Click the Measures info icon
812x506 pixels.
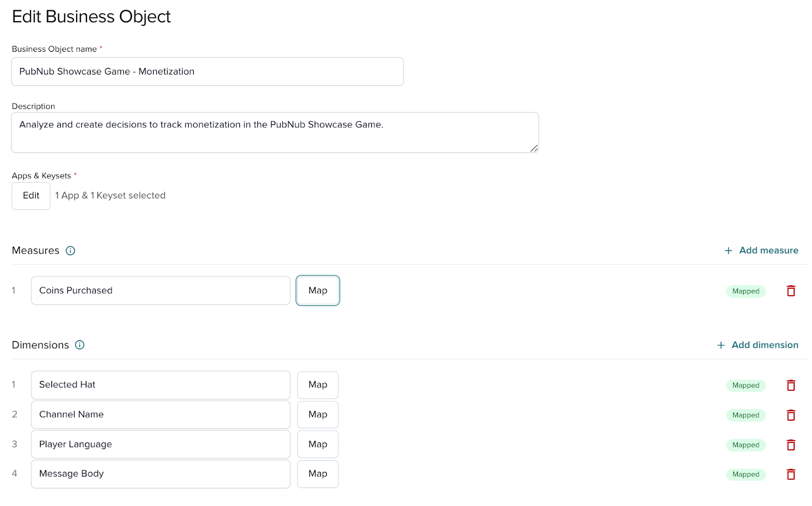[71, 251]
